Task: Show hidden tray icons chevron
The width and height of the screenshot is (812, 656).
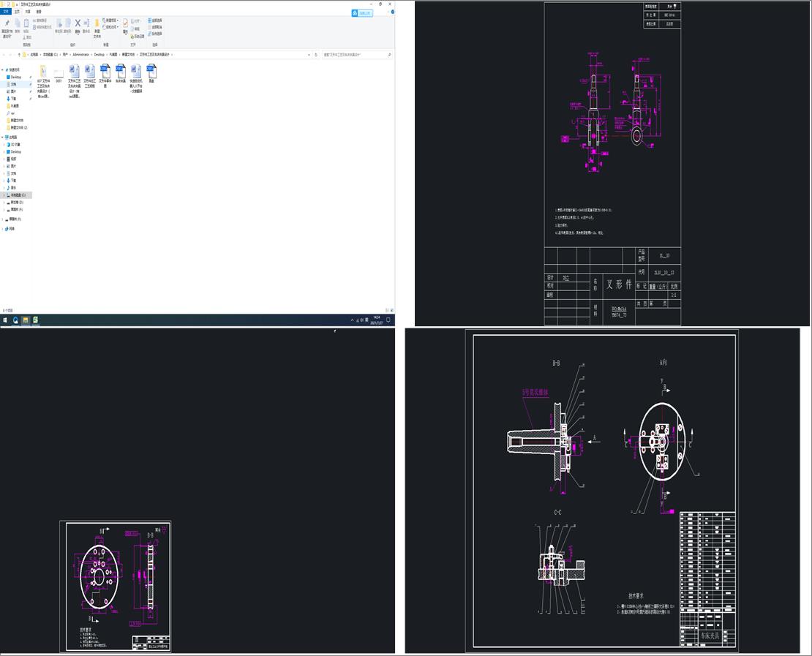Action: pos(352,320)
